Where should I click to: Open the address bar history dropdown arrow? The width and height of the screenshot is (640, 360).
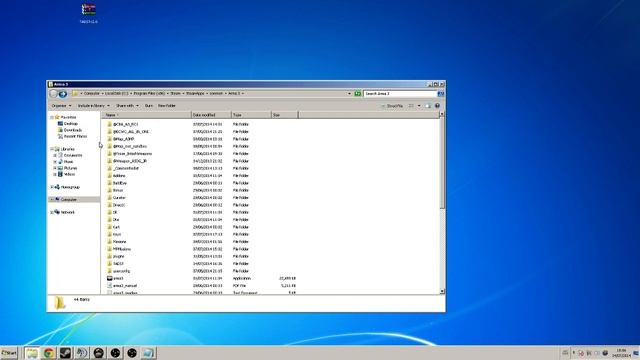tap(349, 93)
